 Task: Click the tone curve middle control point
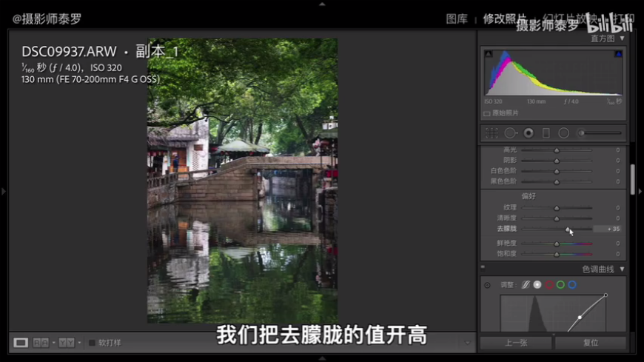(580, 317)
